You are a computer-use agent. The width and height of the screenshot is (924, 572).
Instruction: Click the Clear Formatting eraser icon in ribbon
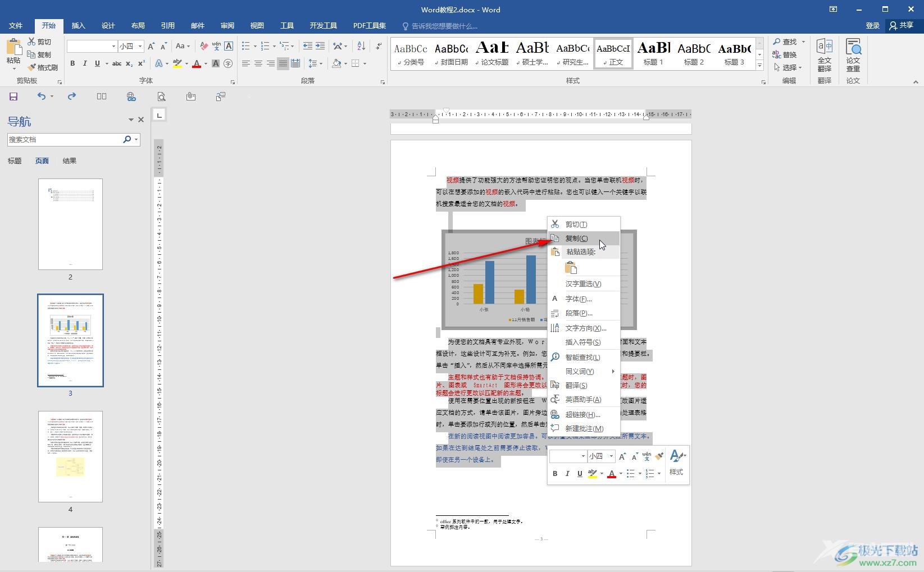204,46
